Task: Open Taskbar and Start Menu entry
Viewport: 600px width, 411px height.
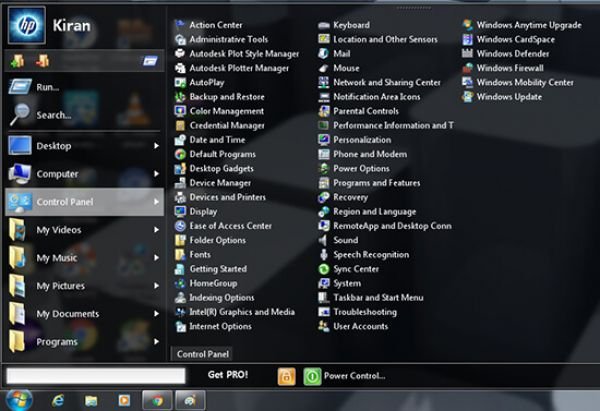Action: (x=371, y=298)
